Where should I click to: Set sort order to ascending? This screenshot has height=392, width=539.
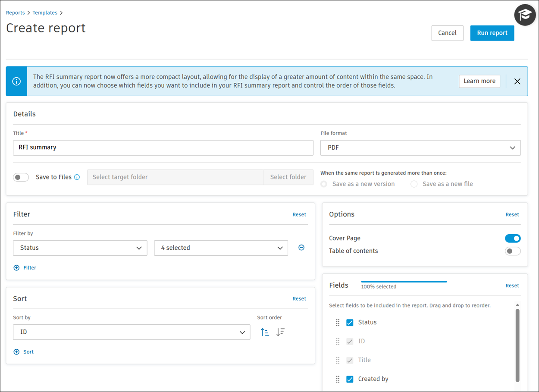pos(265,332)
